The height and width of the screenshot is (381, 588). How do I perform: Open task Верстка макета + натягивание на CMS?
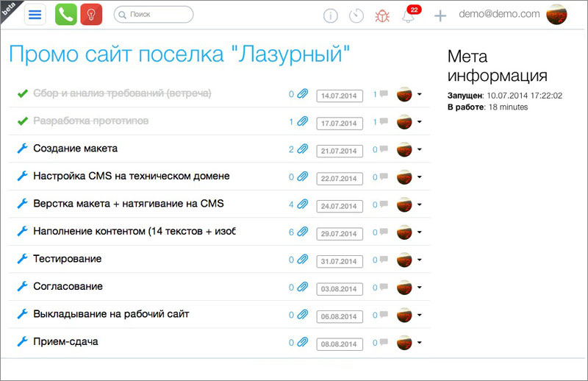coord(128,204)
